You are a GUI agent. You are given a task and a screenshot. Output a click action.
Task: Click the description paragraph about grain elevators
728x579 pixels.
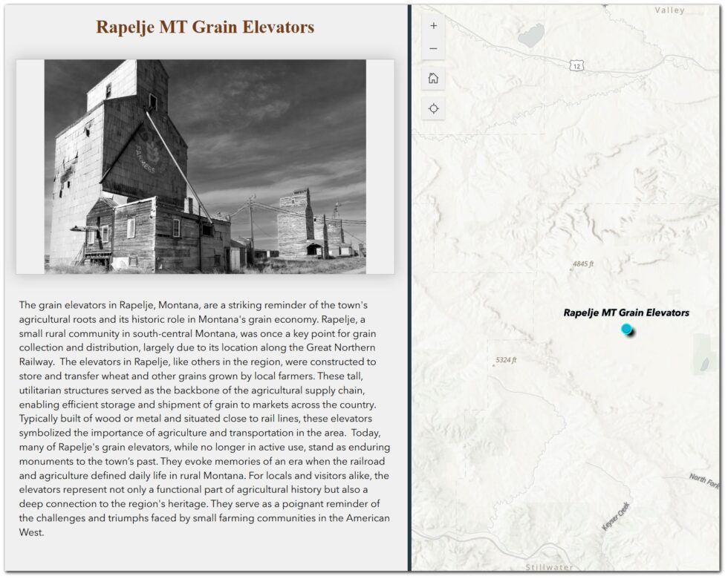pyautogui.click(x=205, y=419)
